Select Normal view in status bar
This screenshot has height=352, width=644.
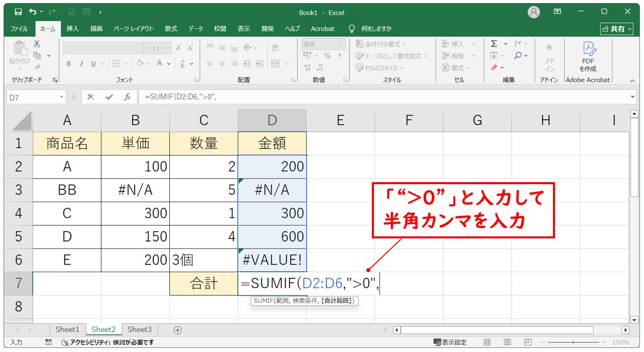point(487,342)
